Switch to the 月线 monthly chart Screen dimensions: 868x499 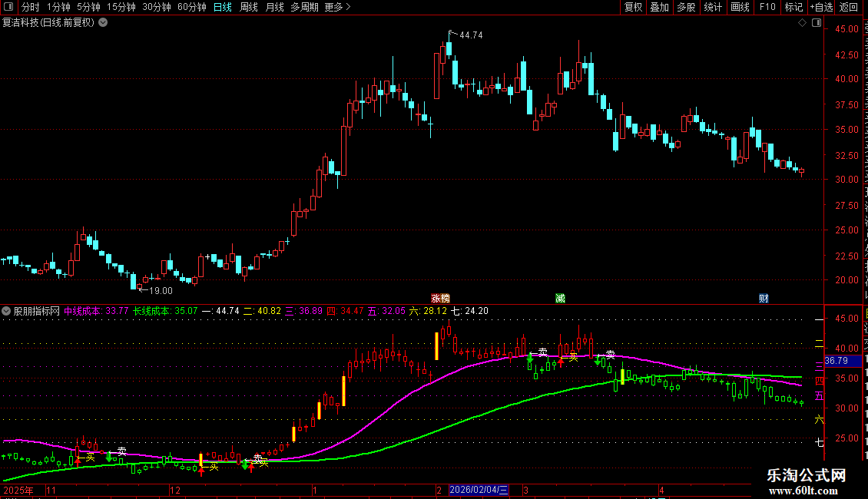coord(274,7)
